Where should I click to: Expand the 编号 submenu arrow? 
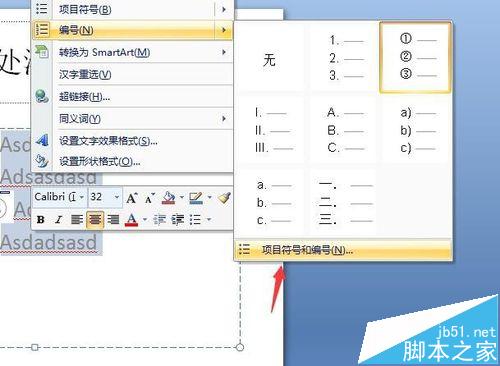coord(224,30)
